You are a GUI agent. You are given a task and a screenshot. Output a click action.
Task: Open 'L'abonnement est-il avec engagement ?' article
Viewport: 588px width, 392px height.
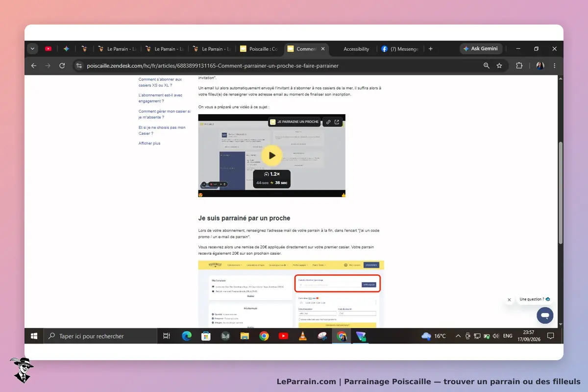click(x=160, y=98)
